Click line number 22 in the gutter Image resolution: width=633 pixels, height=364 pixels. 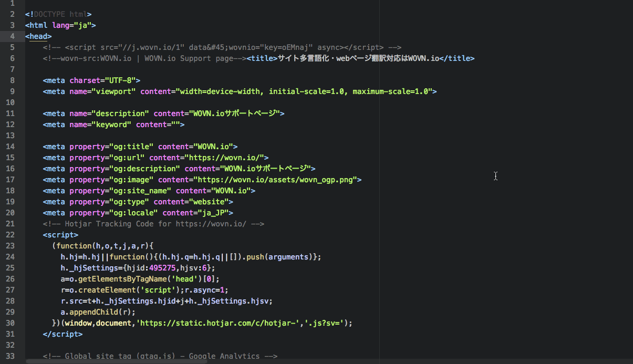pyautogui.click(x=11, y=234)
